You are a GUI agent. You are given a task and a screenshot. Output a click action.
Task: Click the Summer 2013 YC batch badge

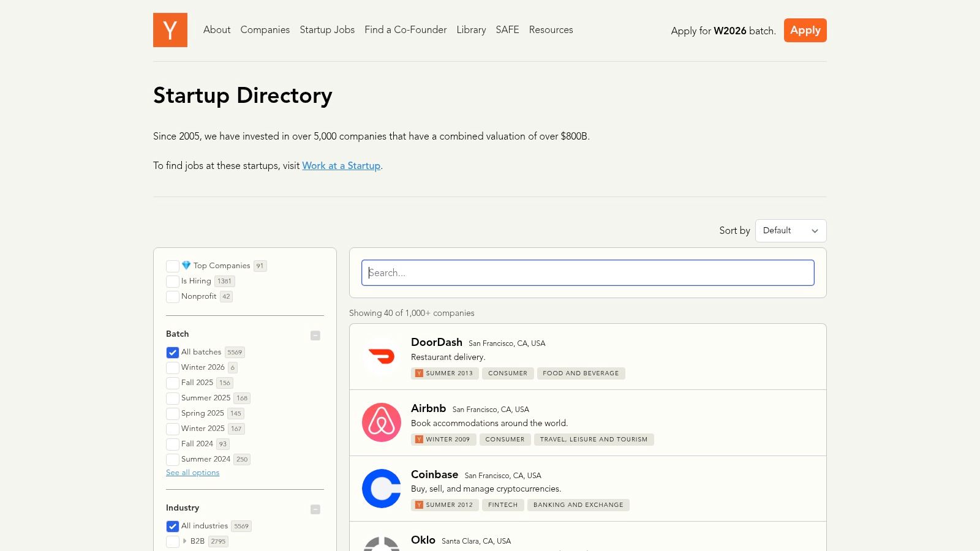point(445,373)
